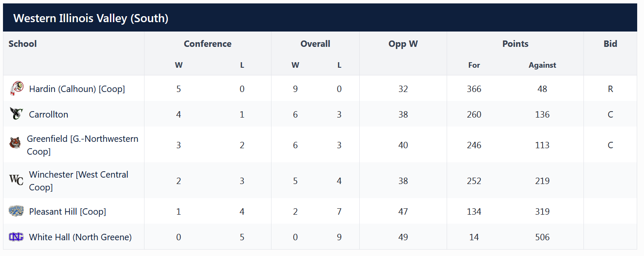
Task: Click the Points column header
Action: pyautogui.click(x=515, y=44)
